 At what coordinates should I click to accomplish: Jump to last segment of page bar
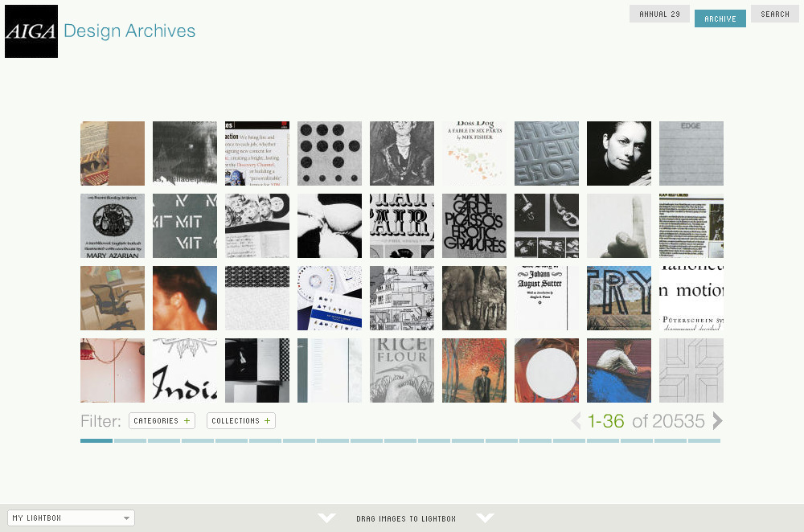(704, 440)
